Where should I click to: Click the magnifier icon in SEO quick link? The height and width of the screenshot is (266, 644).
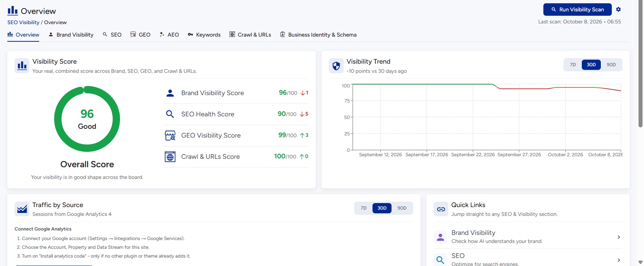click(441, 260)
